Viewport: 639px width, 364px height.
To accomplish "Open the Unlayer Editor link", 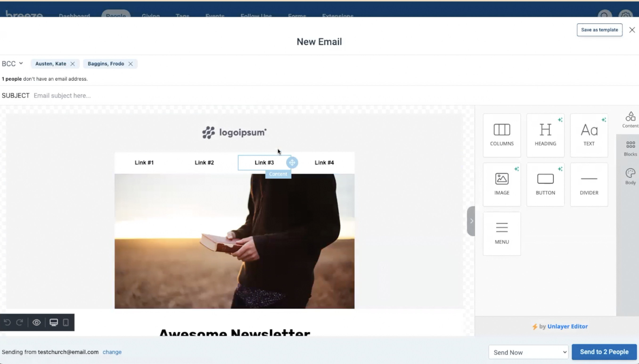I will point(567,326).
